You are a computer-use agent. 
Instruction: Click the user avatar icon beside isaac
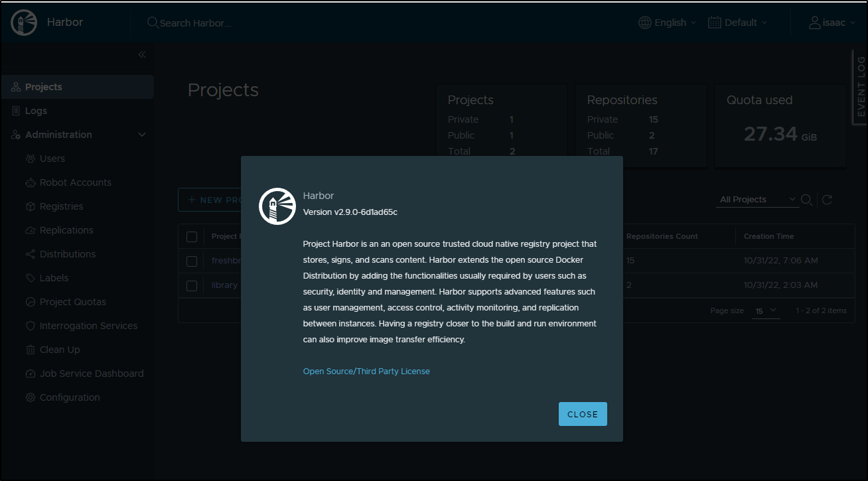click(815, 23)
